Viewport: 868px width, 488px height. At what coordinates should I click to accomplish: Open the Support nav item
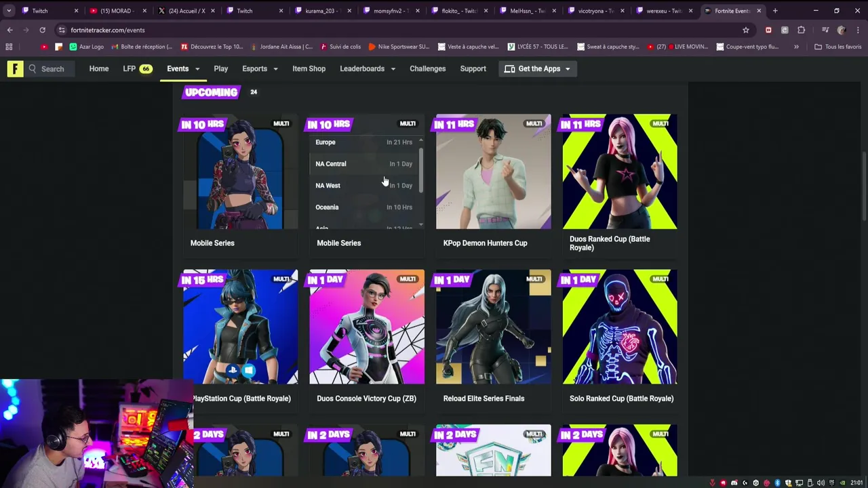(x=473, y=68)
